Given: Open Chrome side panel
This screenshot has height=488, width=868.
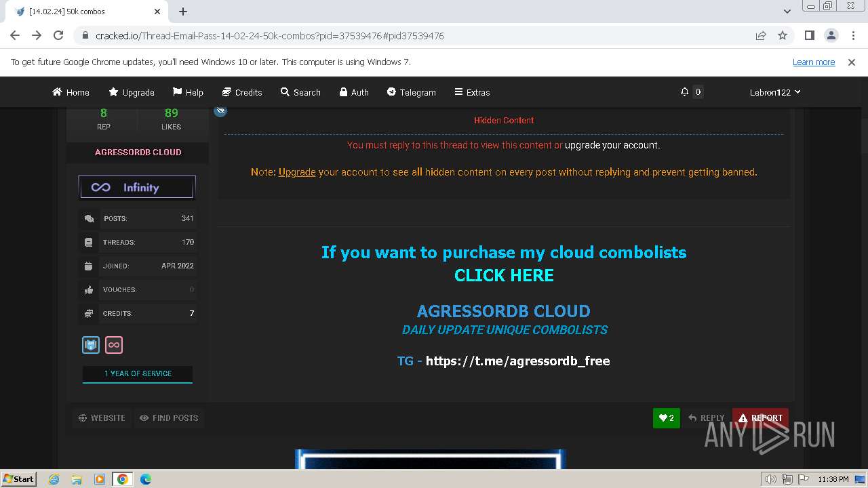Looking at the screenshot, I should 809,35.
